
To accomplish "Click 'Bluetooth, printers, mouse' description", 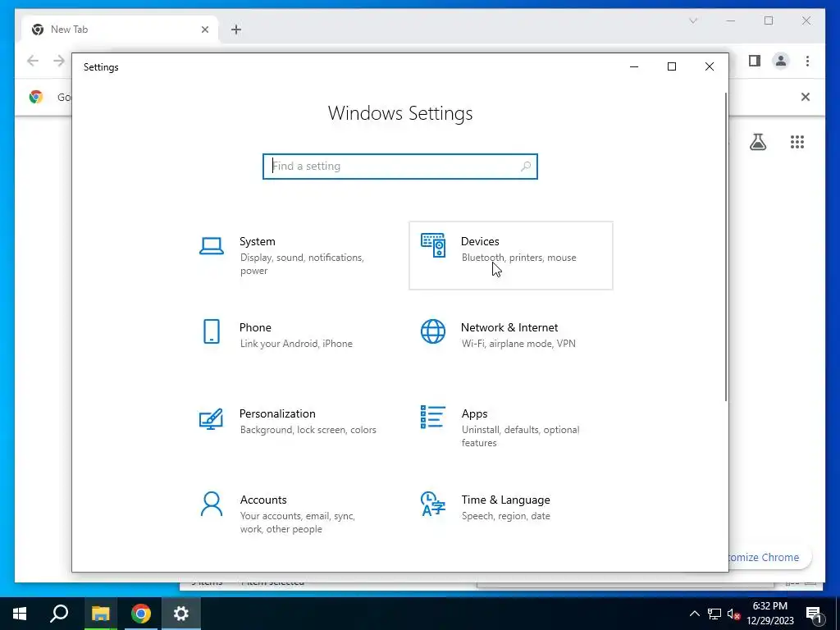I will click(x=519, y=258).
